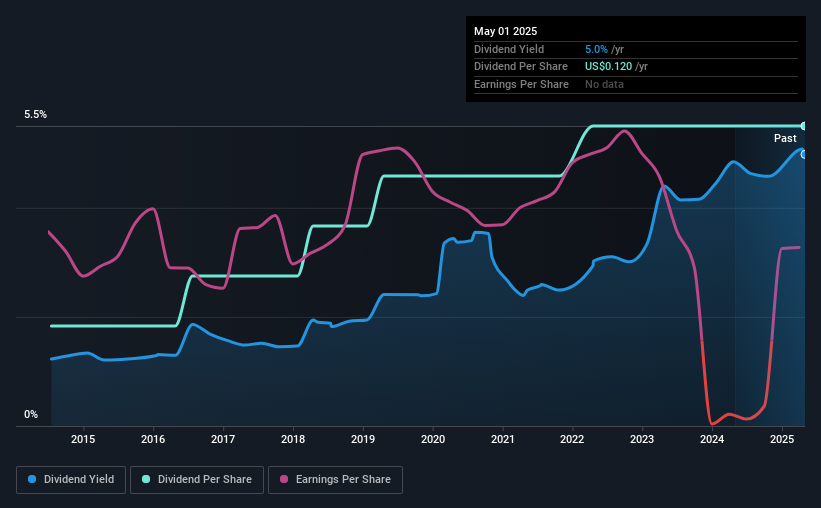Click the teal Dividend Per Share legend dot
821x508 pixels.
coord(146,479)
